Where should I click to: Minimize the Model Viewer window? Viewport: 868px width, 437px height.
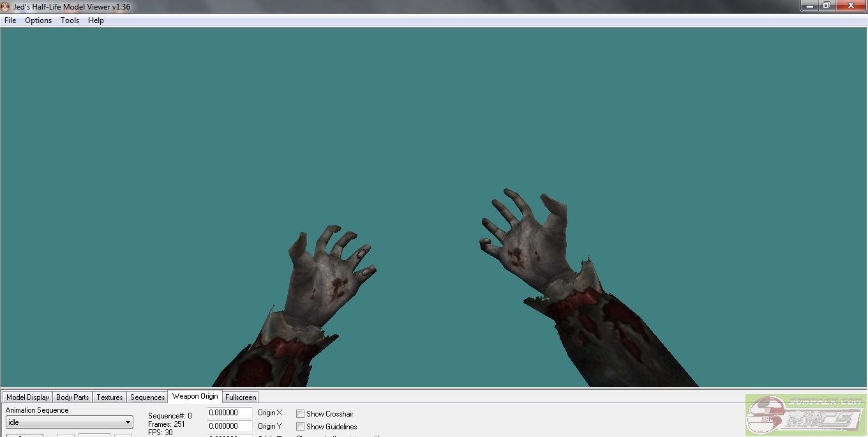tap(809, 5)
